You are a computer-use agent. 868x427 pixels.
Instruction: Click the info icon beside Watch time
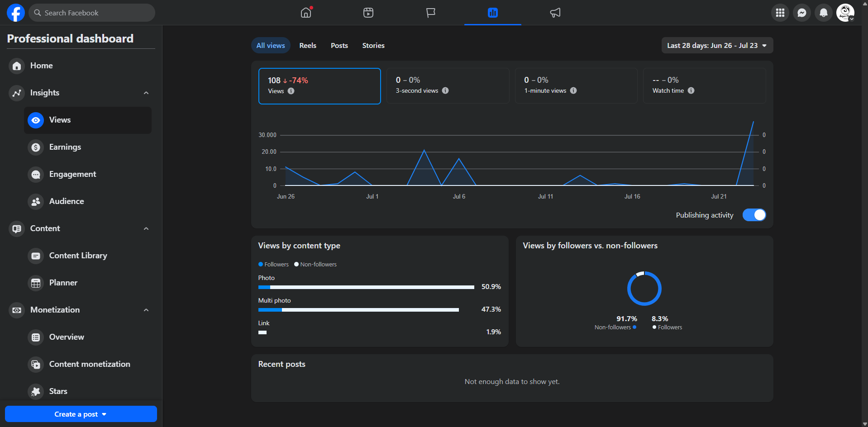pyautogui.click(x=691, y=90)
